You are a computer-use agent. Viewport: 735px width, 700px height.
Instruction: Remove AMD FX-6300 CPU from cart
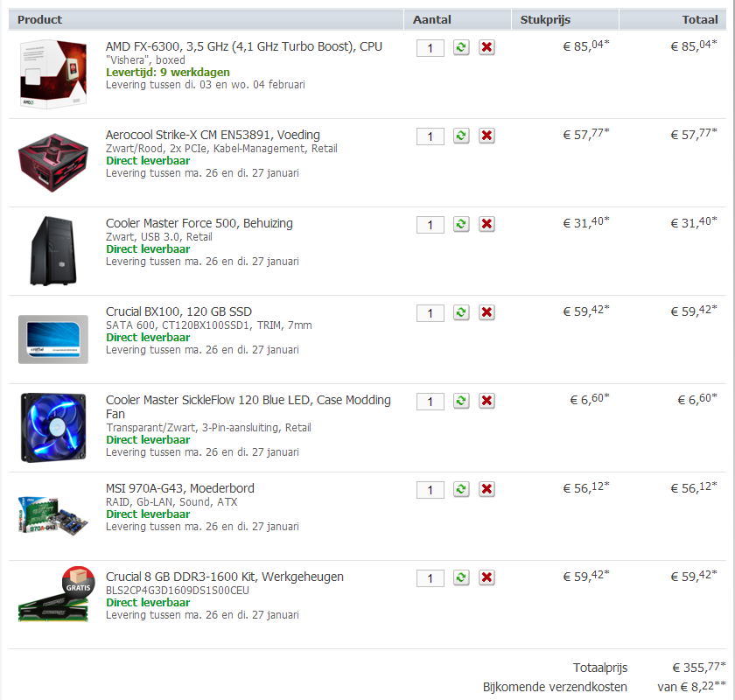click(x=486, y=47)
